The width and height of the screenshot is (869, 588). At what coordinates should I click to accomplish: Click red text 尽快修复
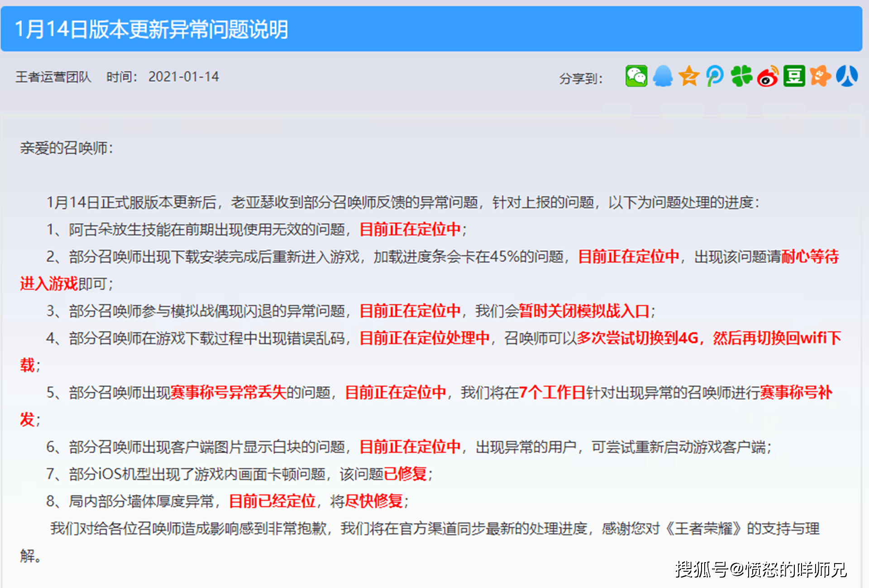click(x=374, y=501)
